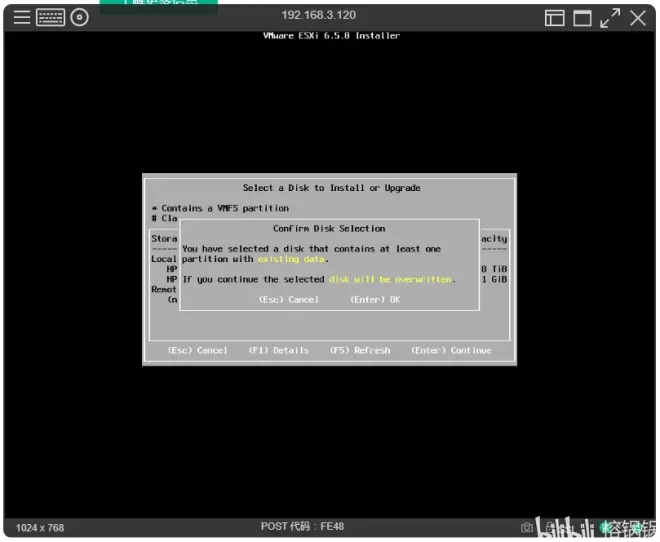Click the TiB capacity value
The image size is (660, 542).
[495, 269]
